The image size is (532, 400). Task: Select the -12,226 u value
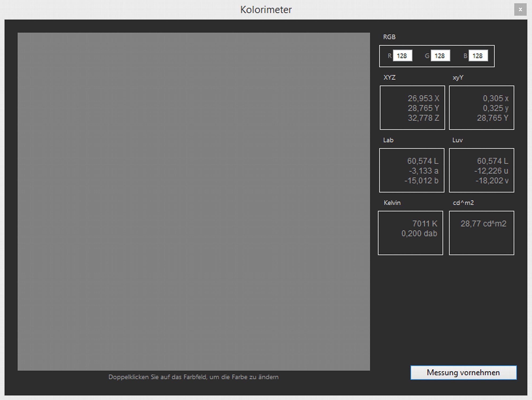(491, 171)
